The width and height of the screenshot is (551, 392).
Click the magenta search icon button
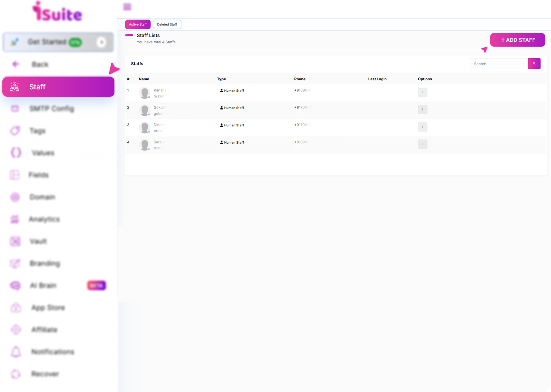coord(534,64)
